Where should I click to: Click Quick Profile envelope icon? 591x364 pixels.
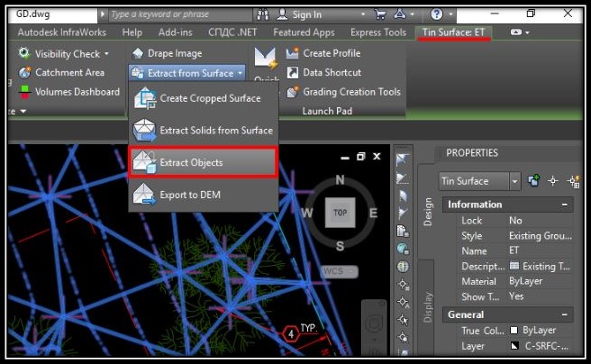point(266,59)
